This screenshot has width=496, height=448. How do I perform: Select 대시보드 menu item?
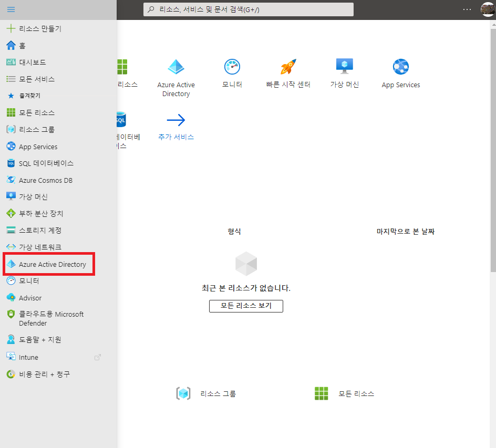pos(33,62)
